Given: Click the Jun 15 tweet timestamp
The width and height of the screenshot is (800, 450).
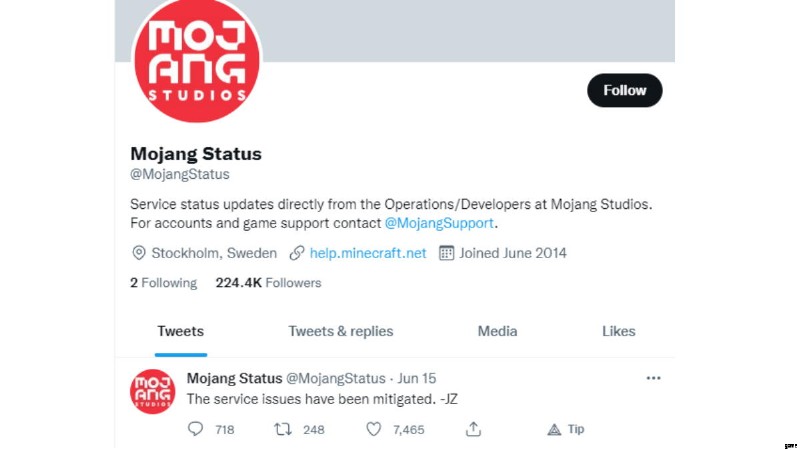Looking at the screenshot, I should (417, 378).
